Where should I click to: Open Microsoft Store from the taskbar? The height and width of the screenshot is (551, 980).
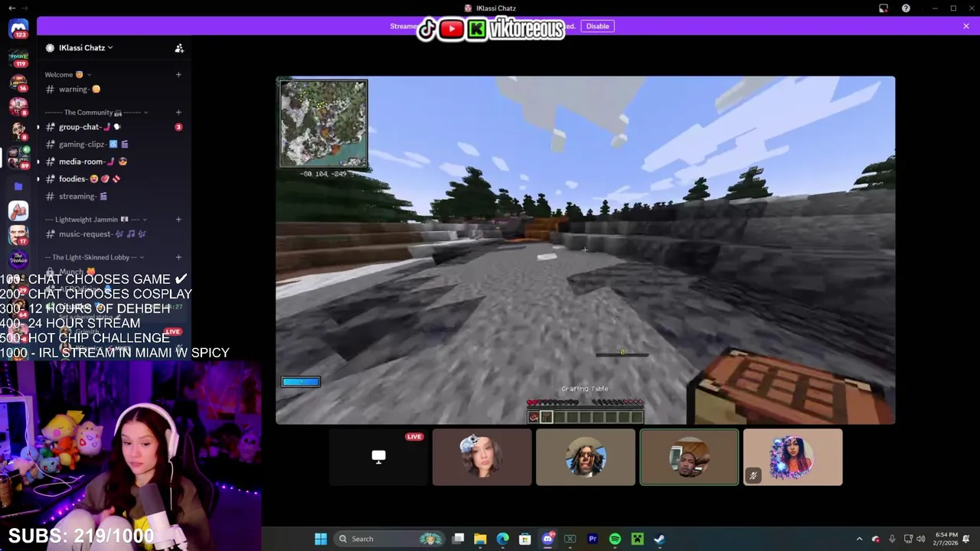tap(525, 539)
